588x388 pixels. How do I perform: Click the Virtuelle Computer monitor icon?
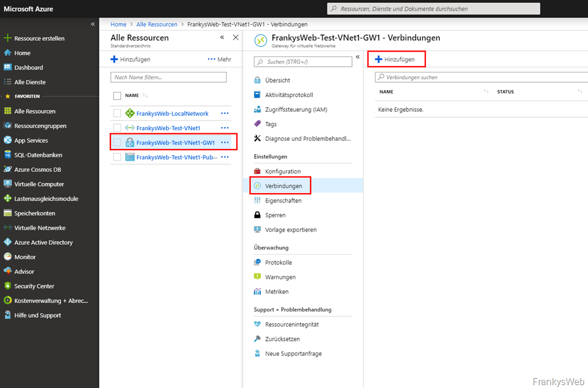[7, 184]
